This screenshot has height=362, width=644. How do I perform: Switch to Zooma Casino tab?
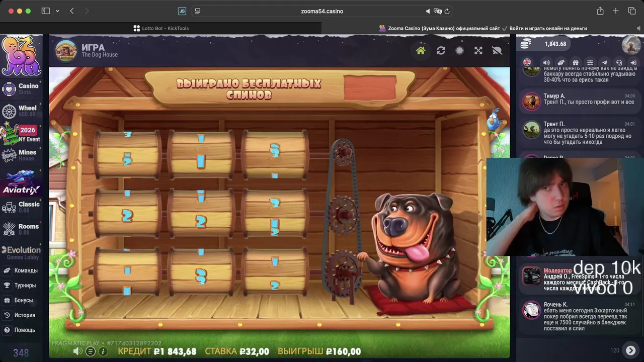[x=483, y=28]
